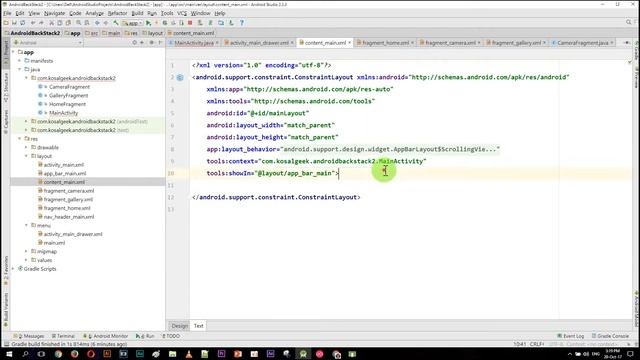Click the Undo arrow icon
The image size is (640, 360).
point(33,23)
